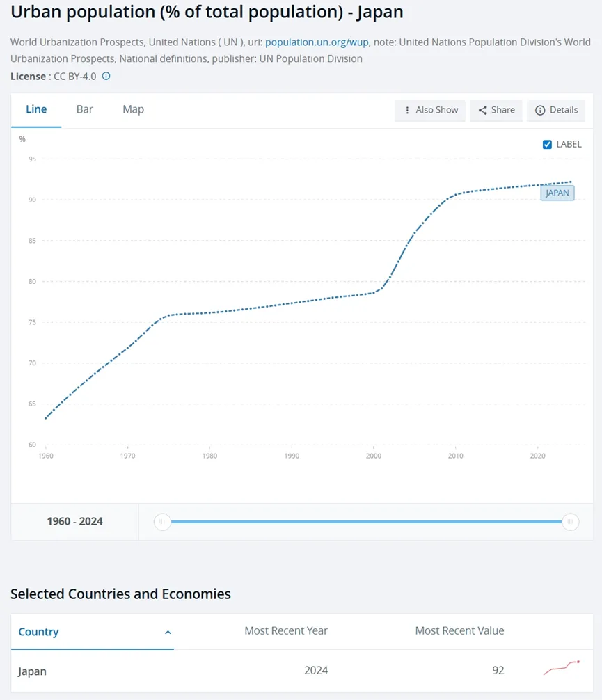
Task: Click the Japan sparkline trend icon
Action: tap(562, 669)
